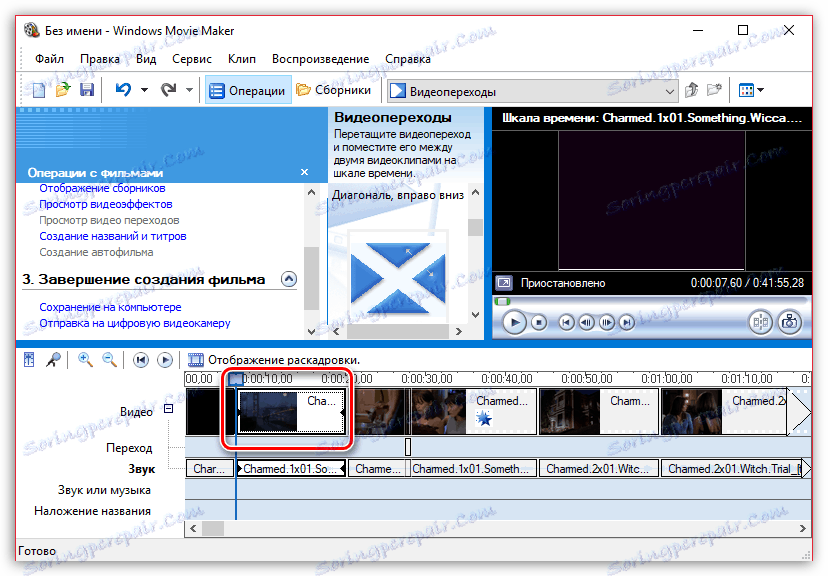Play the preview video

(x=515, y=322)
